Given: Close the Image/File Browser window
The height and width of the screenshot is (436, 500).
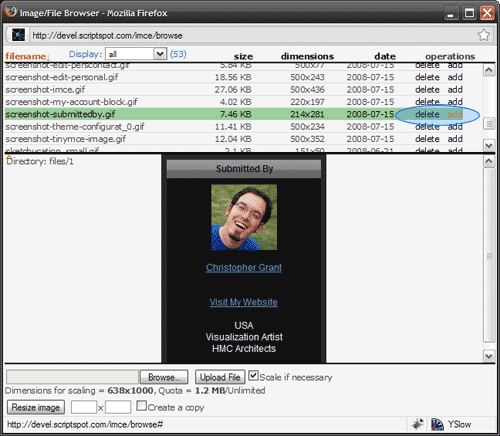Looking at the screenshot, I should (487, 13).
